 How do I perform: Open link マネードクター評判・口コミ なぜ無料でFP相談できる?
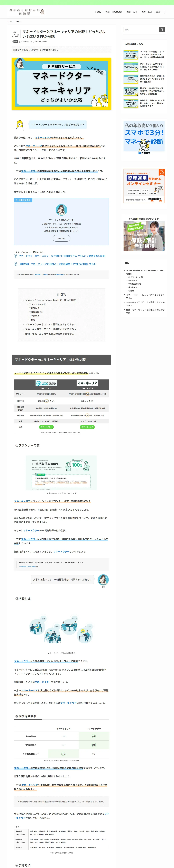tap(61, 256)
